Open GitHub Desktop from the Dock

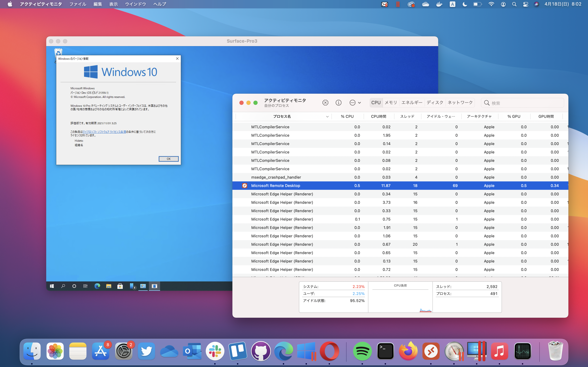click(x=261, y=351)
